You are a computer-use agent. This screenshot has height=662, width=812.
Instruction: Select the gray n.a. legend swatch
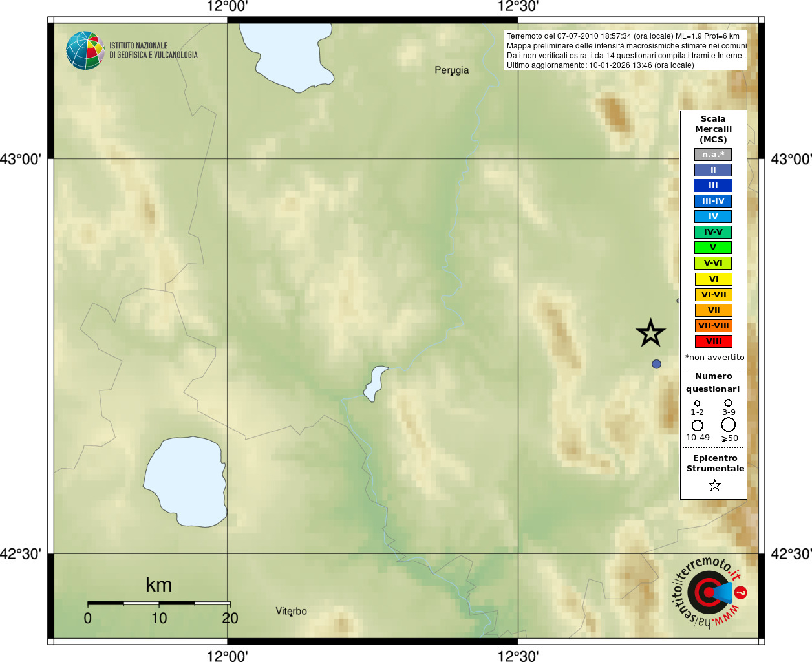click(x=713, y=155)
